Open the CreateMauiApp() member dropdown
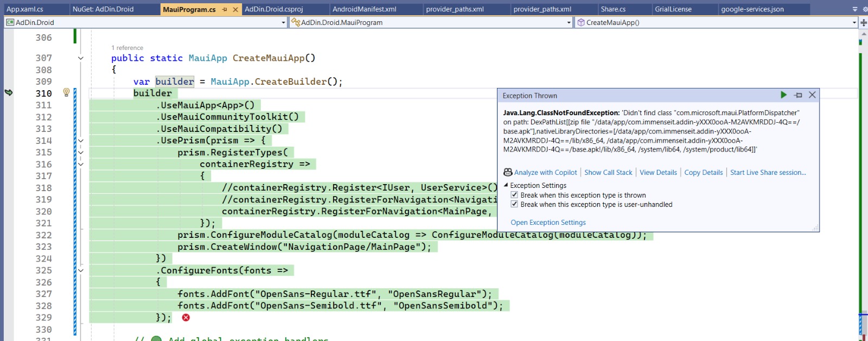The image size is (868, 341). tap(854, 22)
